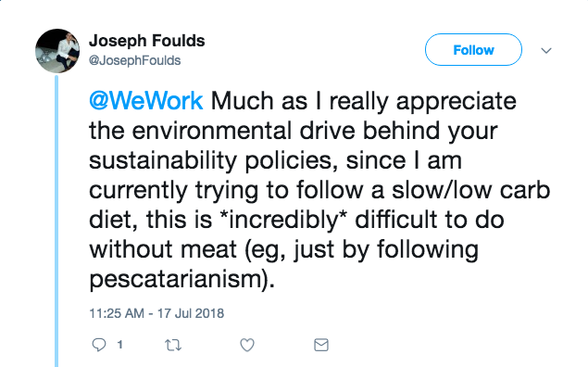Expand the tweet options chevron menu

coord(546,51)
